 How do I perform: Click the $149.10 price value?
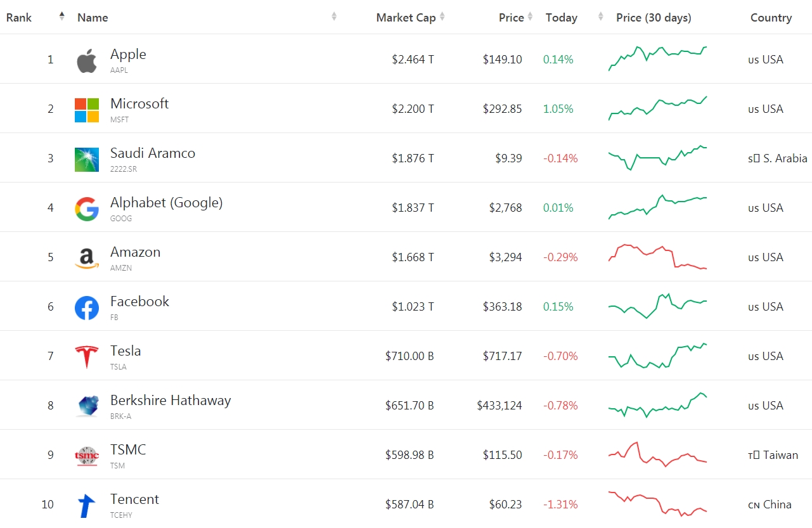[x=503, y=60]
